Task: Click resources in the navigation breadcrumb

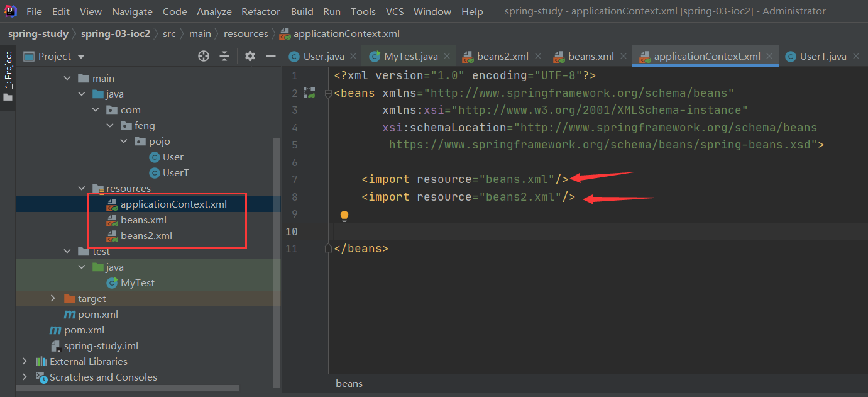Action: [x=246, y=33]
